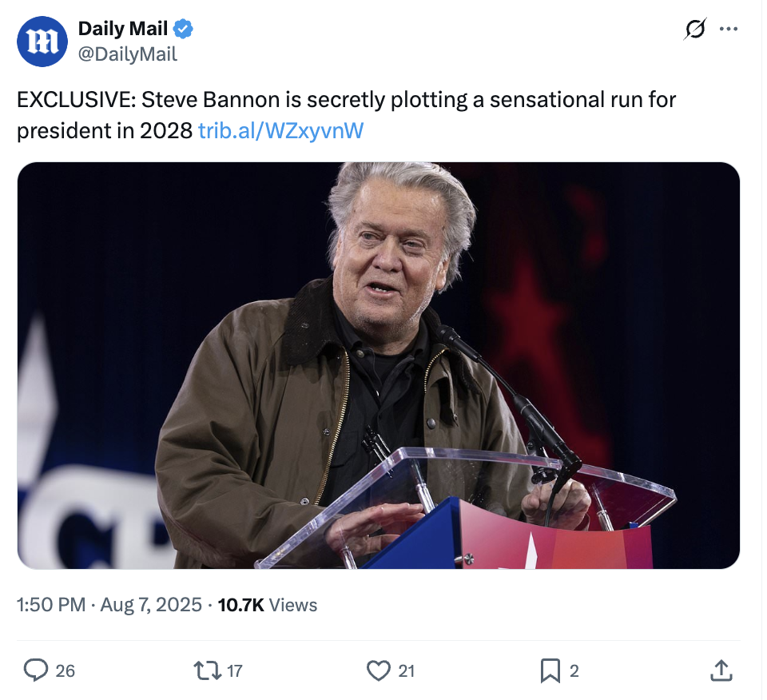Click the reply count 26
The height and width of the screenshot is (700, 767).
(x=66, y=671)
